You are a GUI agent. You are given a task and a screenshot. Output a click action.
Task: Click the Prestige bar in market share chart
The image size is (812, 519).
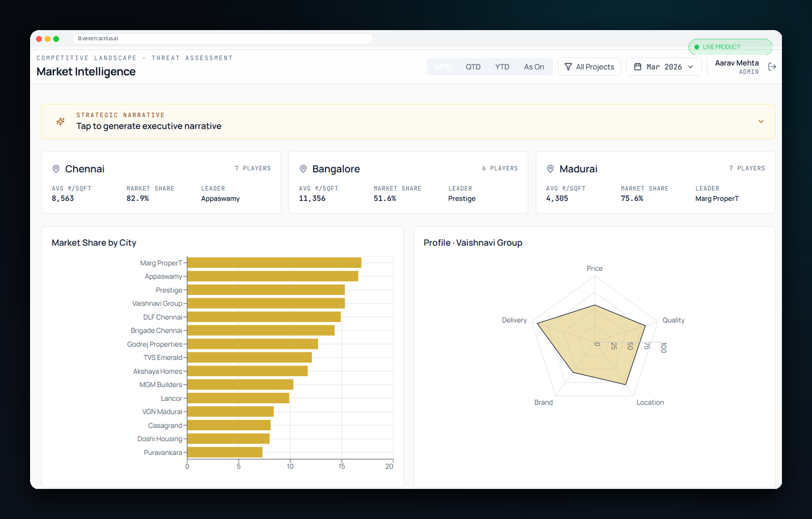click(266, 290)
